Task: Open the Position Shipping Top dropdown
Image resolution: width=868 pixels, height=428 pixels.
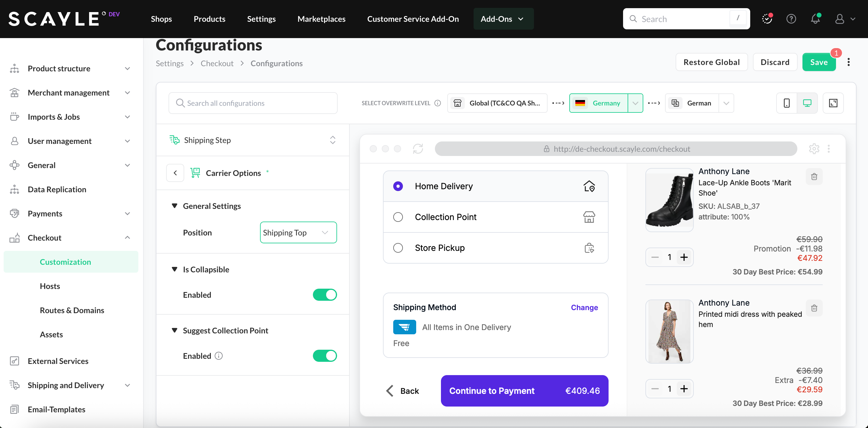Action: 298,232
